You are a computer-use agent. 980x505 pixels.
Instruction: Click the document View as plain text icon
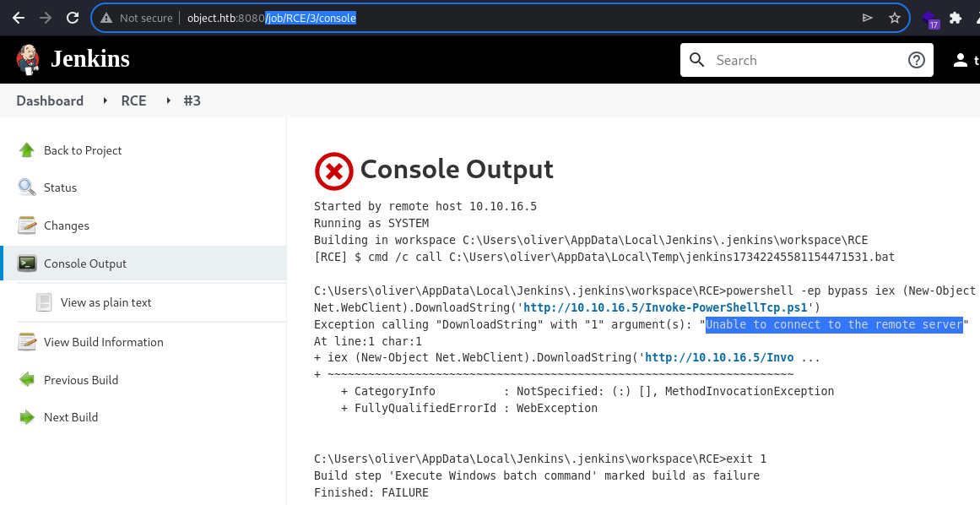[44, 302]
